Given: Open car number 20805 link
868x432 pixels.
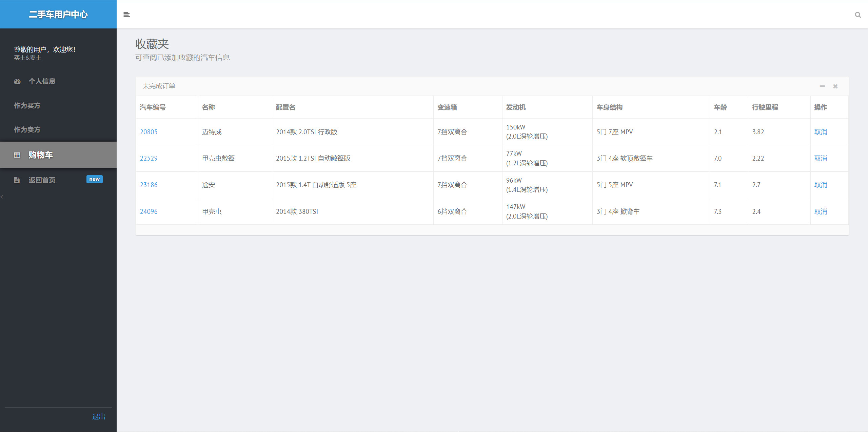Looking at the screenshot, I should [149, 132].
